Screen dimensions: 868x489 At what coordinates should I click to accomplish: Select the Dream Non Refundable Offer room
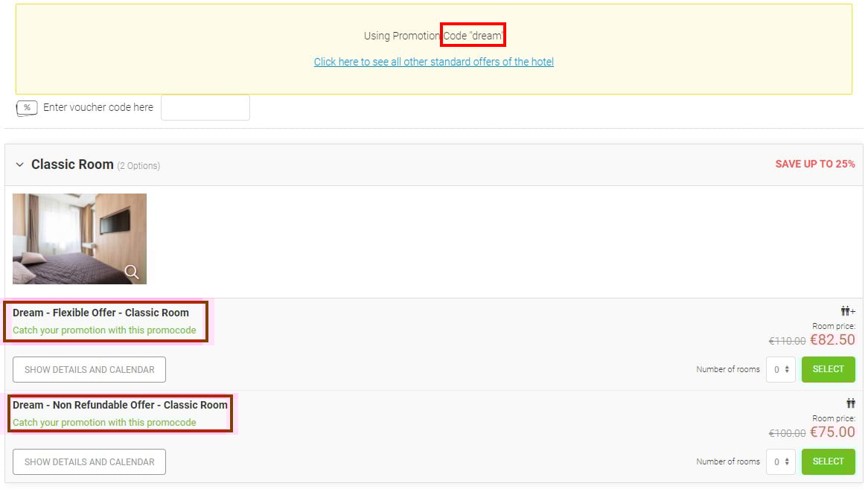828,461
